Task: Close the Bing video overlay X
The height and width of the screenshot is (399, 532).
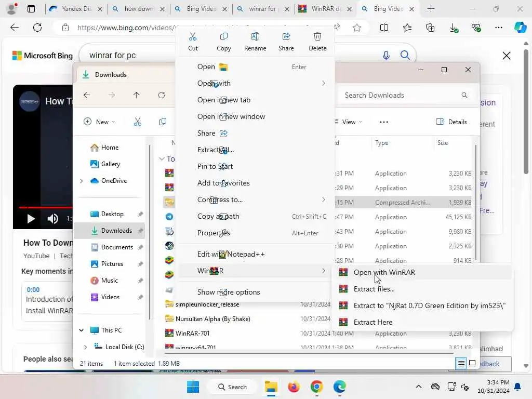Action: click(x=506, y=55)
